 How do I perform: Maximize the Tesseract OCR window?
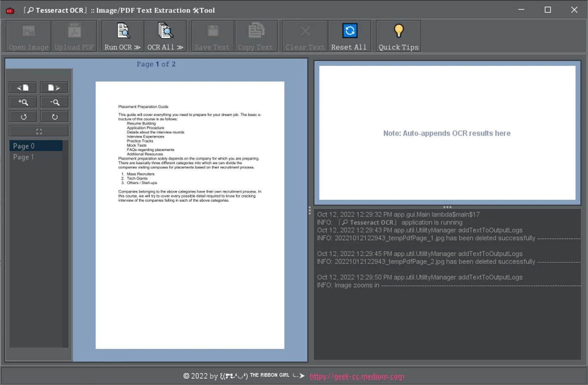(x=548, y=10)
